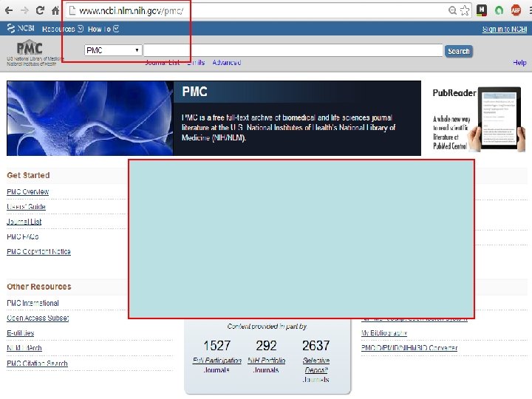Screen dimensions: 532x399
Task: Open the PMCID/PMID/NIHMSID Converter link
Action: tap(409, 348)
